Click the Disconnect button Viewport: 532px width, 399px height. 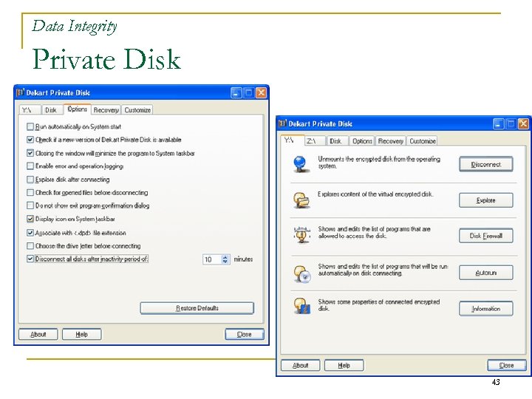coord(486,164)
